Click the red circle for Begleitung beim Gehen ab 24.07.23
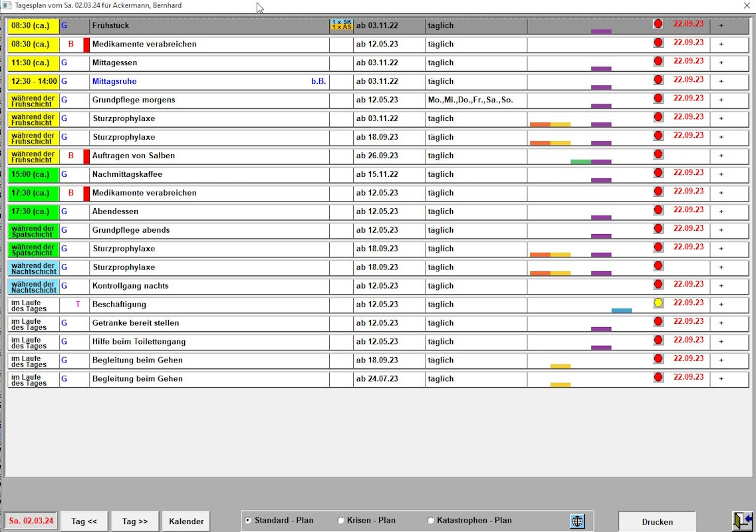Image resolution: width=756 pixels, height=532 pixels. (x=658, y=378)
